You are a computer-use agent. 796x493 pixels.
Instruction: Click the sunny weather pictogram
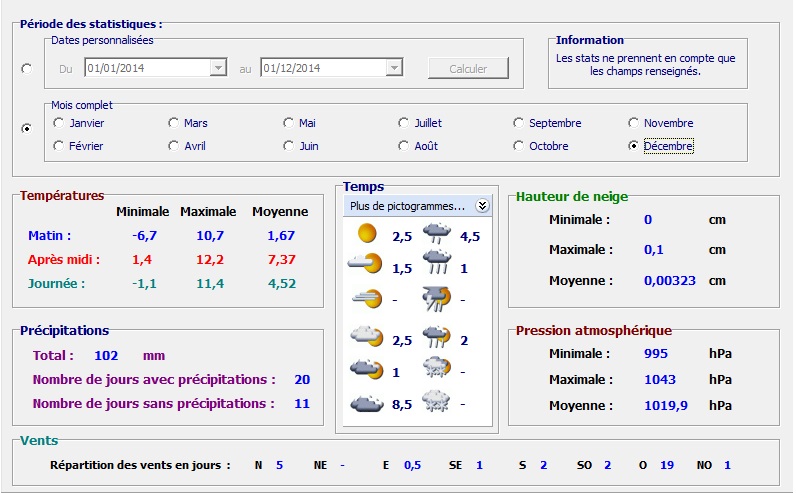(x=367, y=234)
